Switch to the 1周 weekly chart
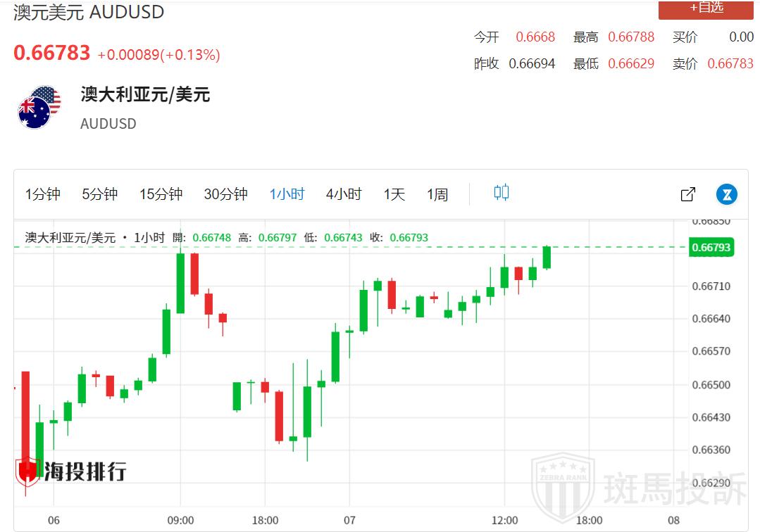The height and width of the screenshot is (532, 760). 437,194
